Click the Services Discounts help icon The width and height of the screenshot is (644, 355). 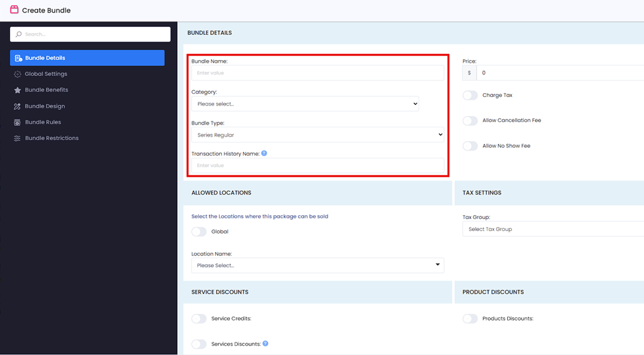[266, 344]
